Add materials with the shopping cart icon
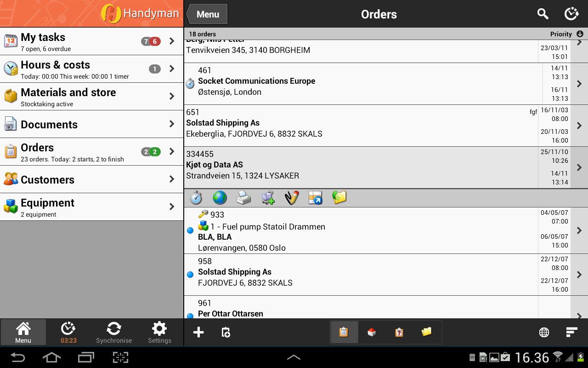This screenshot has width=588, height=368. pyautogui.click(x=268, y=198)
